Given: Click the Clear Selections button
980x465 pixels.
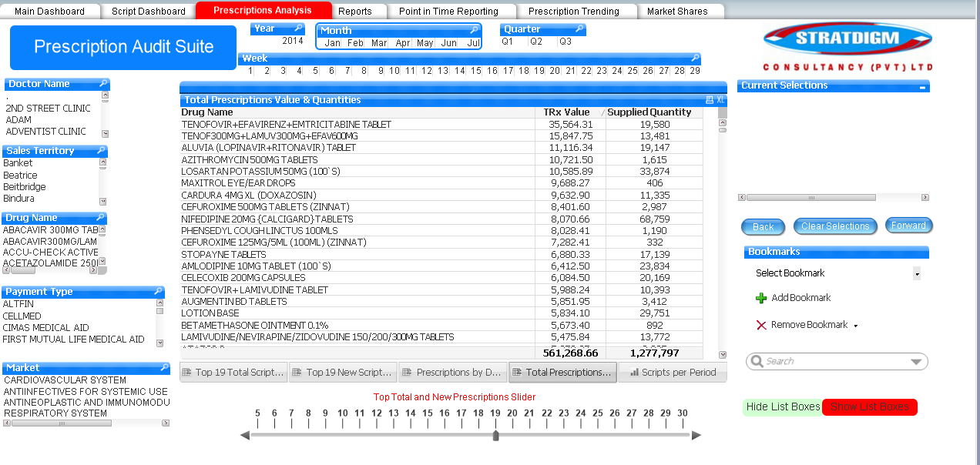Looking at the screenshot, I should (x=835, y=226).
